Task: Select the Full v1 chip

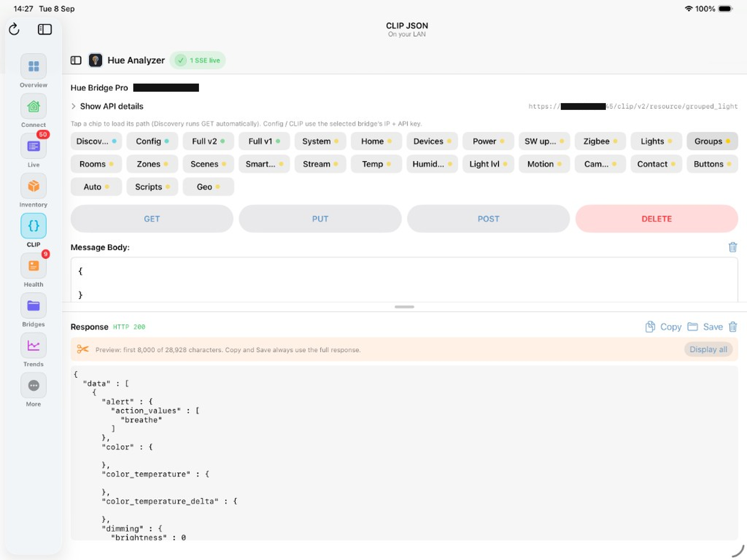Action: (x=264, y=141)
